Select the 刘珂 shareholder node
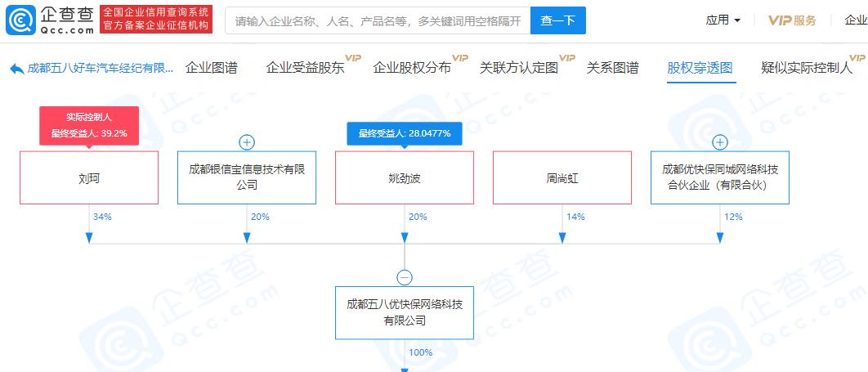The width and height of the screenshot is (868, 372). tap(89, 177)
